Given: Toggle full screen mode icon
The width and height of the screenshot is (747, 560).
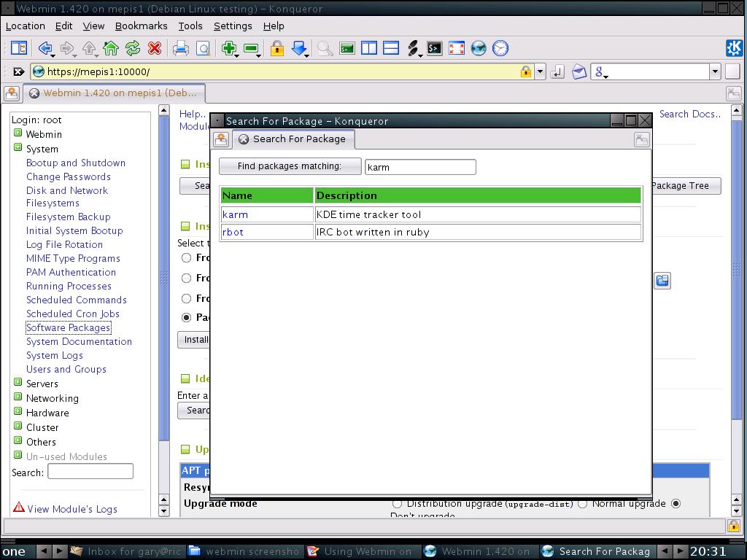Looking at the screenshot, I should click(x=457, y=48).
